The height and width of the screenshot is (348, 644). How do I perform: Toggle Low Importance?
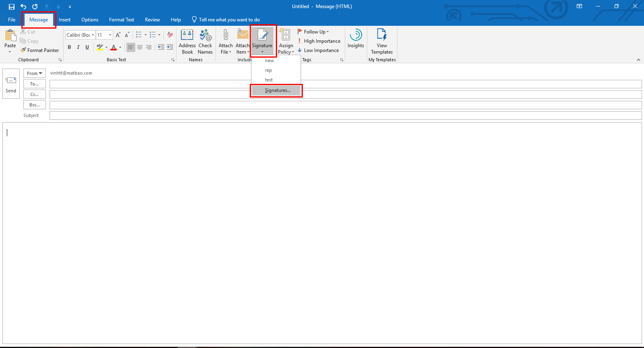coord(318,50)
